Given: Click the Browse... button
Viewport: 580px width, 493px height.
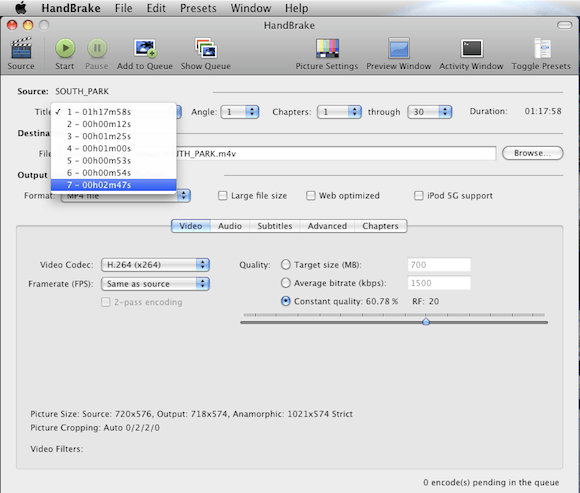Looking at the screenshot, I should point(533,153).
